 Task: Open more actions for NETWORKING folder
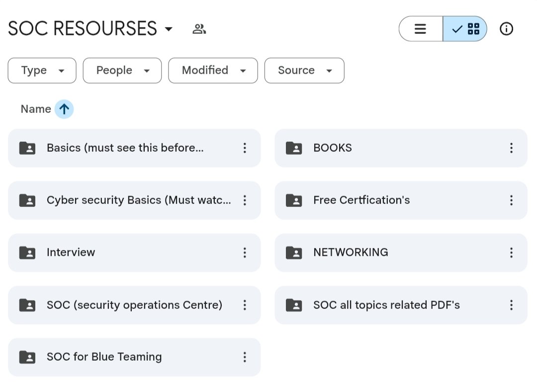click(x=511, y=253)
